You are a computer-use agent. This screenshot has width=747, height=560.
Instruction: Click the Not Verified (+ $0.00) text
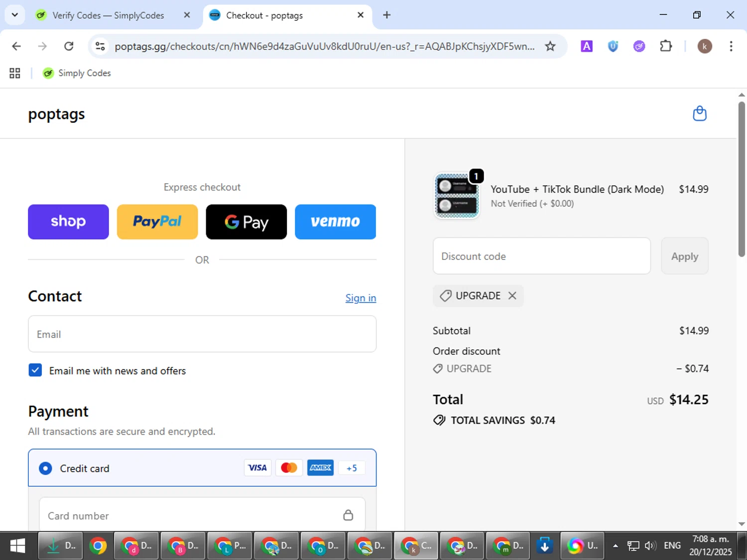[532, 204]
